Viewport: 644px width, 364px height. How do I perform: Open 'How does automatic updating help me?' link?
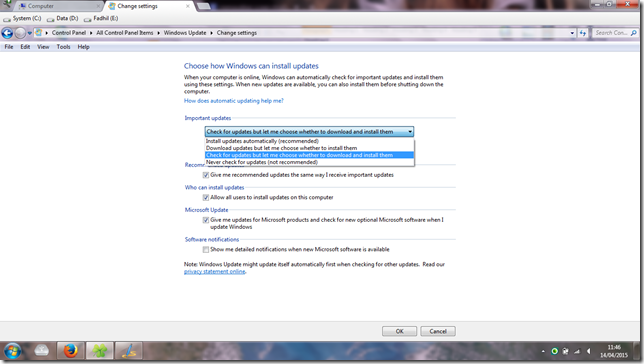(x=234, y=101)
